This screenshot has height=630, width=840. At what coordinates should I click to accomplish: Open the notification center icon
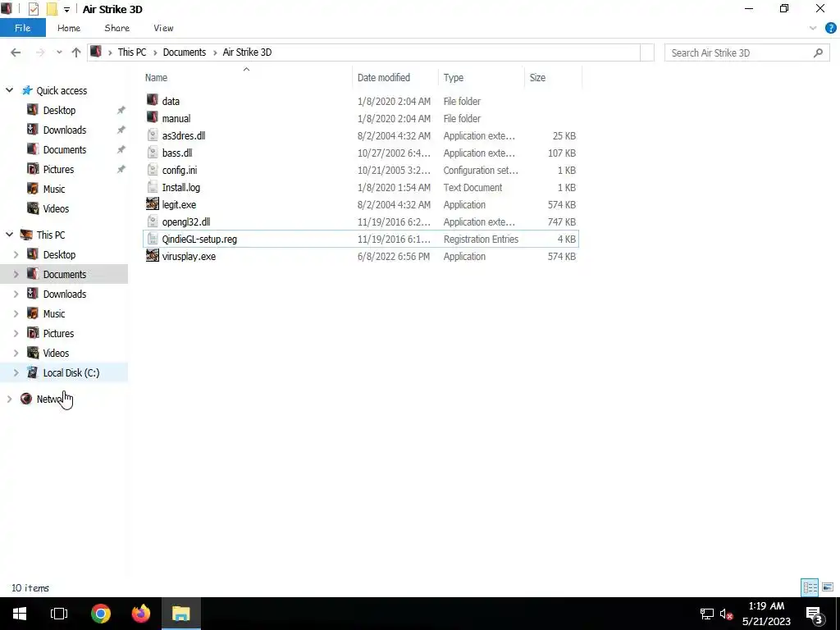pos(814,614)
